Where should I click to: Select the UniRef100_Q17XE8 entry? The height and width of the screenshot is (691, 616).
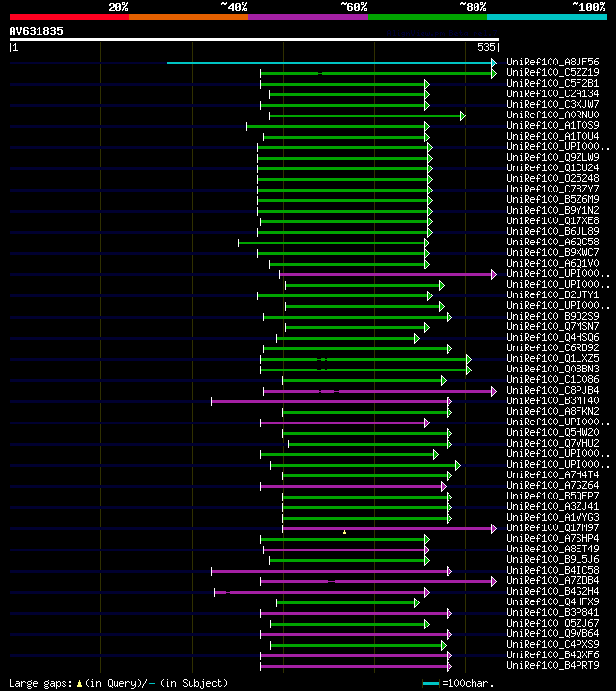coord(552,220)
